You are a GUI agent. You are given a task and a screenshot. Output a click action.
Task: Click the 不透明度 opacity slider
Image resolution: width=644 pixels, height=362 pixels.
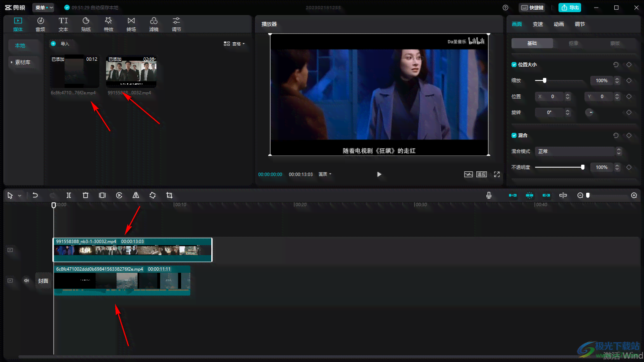[x=559, y=167]
